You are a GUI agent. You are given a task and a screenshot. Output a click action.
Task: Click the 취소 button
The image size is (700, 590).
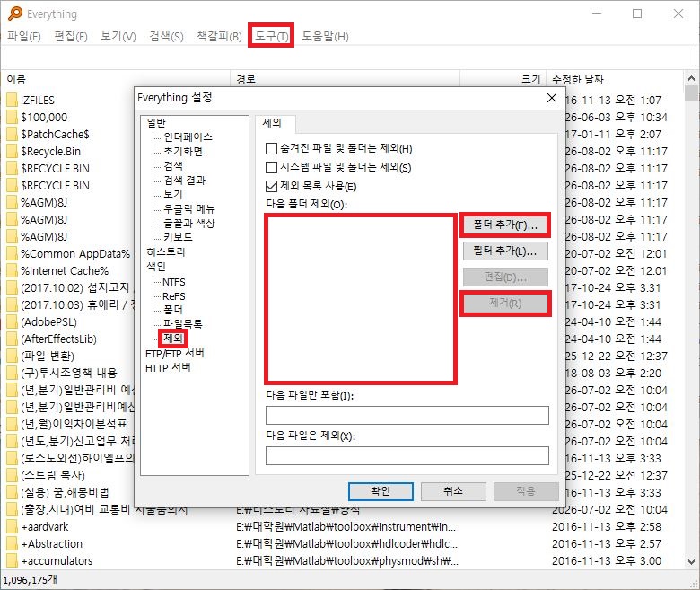(x=453, y=491)
